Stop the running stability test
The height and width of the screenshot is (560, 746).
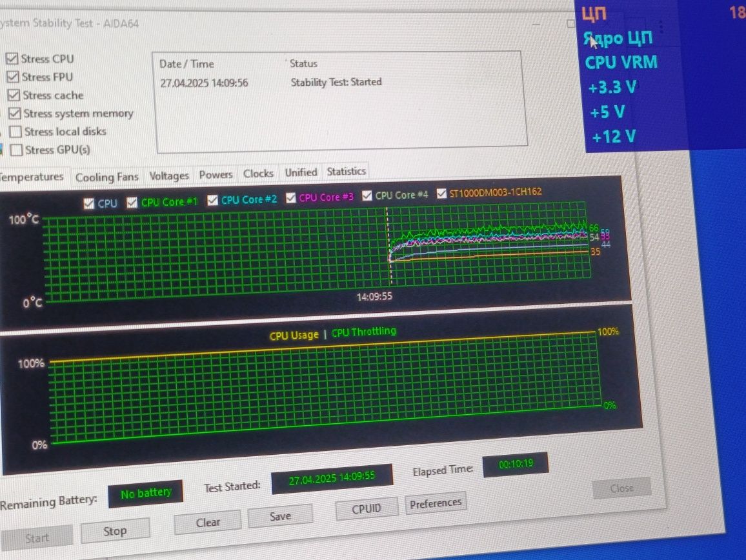pos(115,530)
